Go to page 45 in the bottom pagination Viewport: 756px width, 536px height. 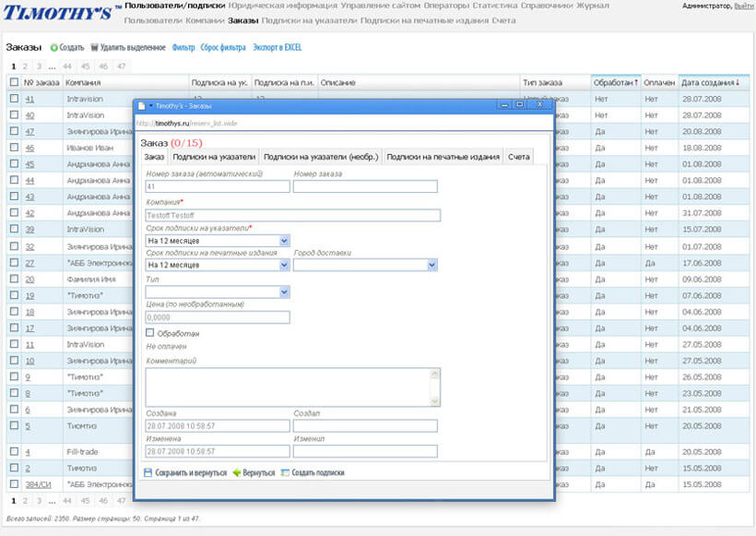[86, 501]
